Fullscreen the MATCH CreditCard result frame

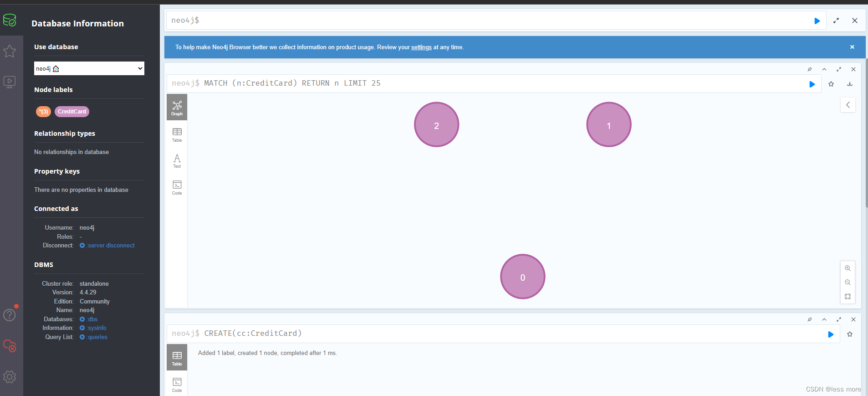click(x=839, y=69)
